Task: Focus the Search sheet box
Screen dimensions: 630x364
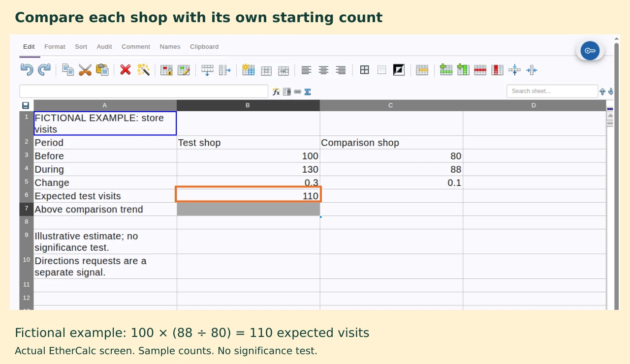Action: (552, 91)
